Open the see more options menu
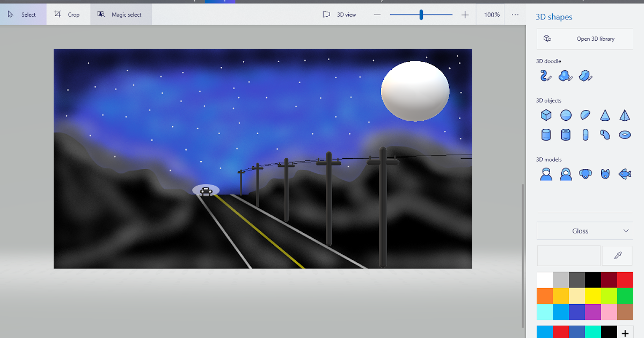Viewport: 644px width, 338px height. 515,14
